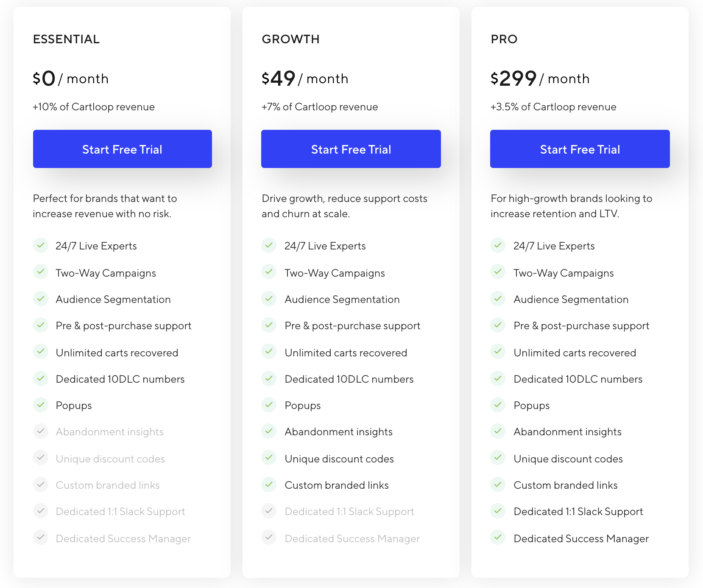Click the Pre & post-purchase support checkmark under Pro
Image resolution: width=703 pixels, height=588 pixels.
click(498, 325)
